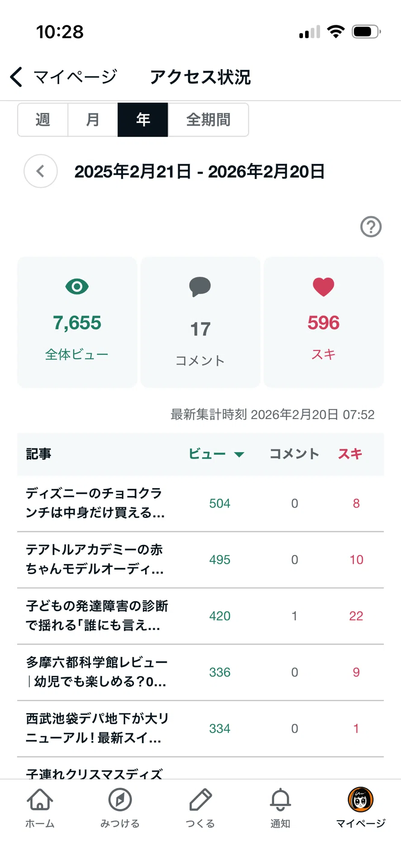Switch to 月 tab
The height and width of the screenshot is (868, 401).
click(x=93, y=120)
